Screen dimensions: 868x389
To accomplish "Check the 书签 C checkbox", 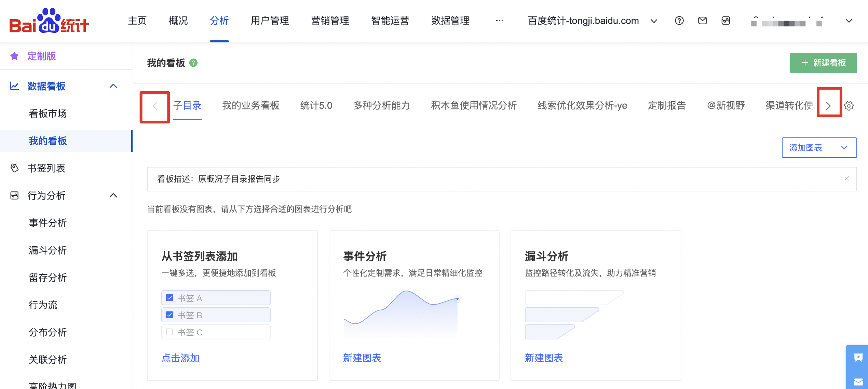I will [x=169, y=332].
